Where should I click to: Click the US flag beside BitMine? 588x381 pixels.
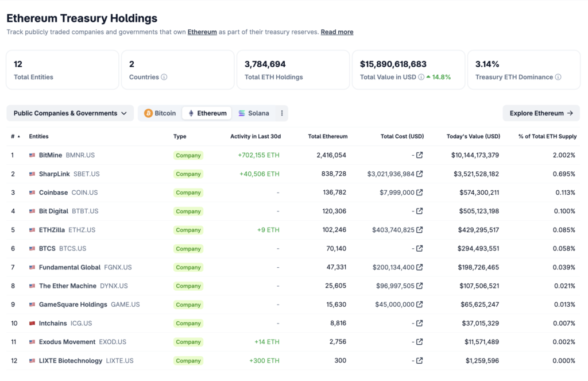[32, 155]
